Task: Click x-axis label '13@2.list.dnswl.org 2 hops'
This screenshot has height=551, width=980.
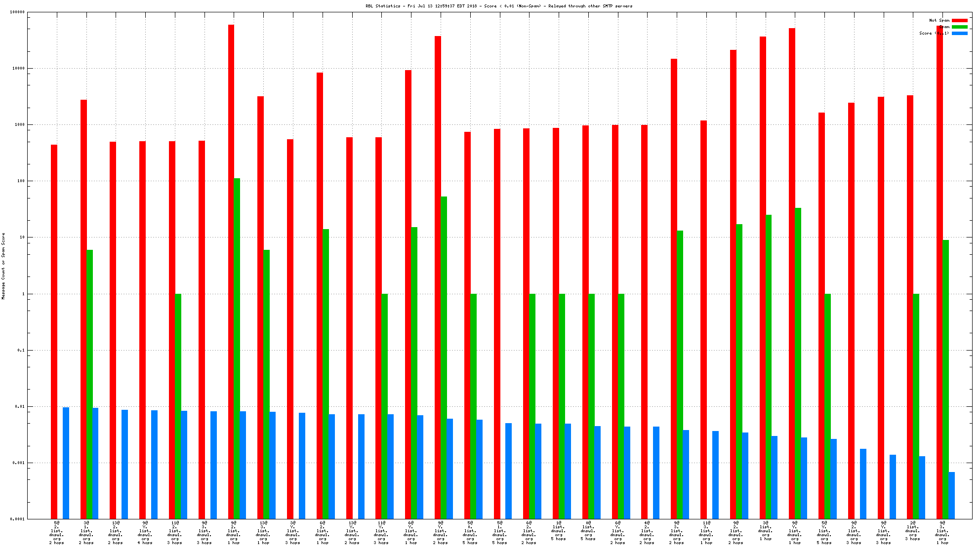Action: tap(116, 532)
